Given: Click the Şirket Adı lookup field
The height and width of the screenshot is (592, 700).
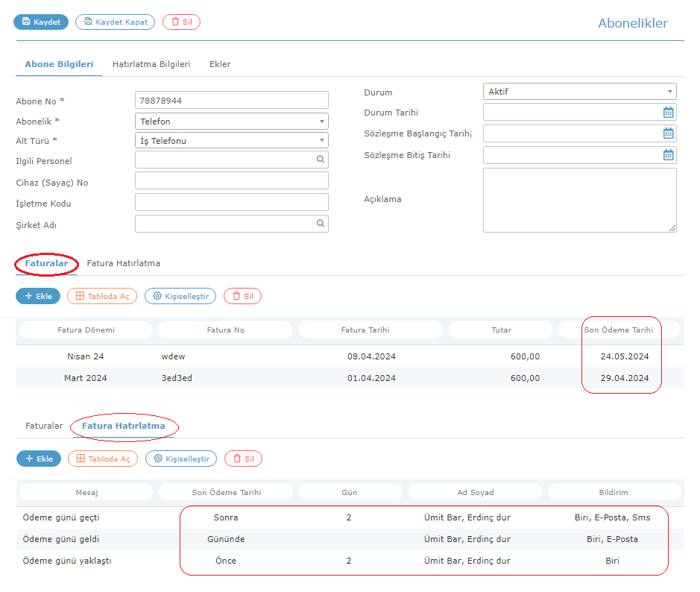Looking at the screenshot, I should pos(232,224).
